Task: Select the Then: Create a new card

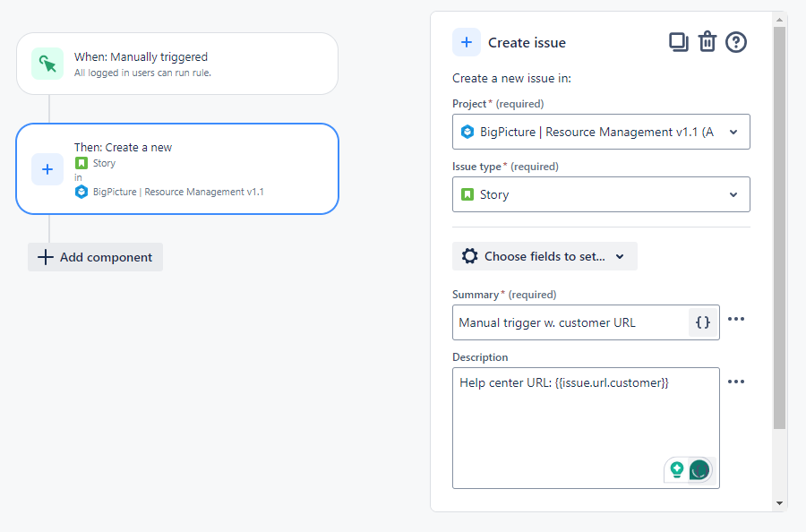Action: (177, 169)
